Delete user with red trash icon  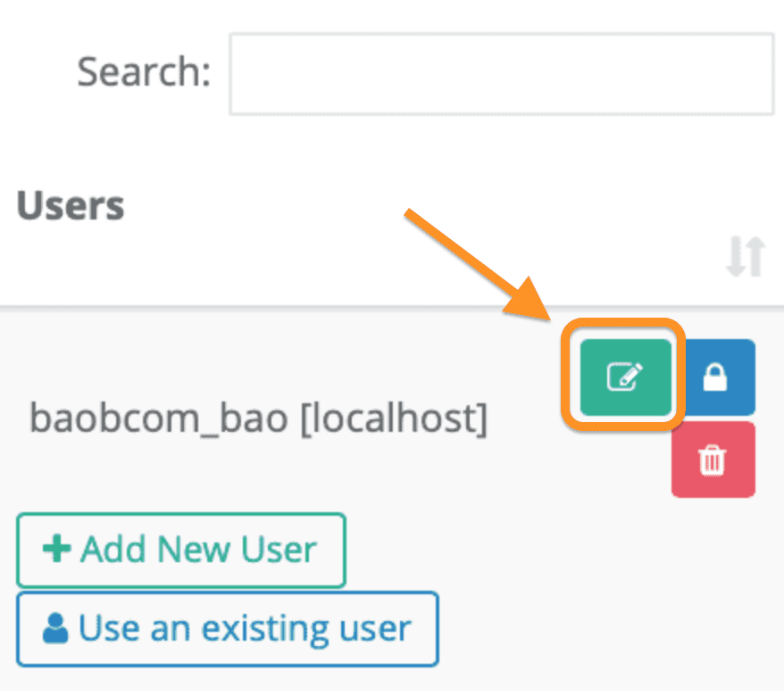713,460
